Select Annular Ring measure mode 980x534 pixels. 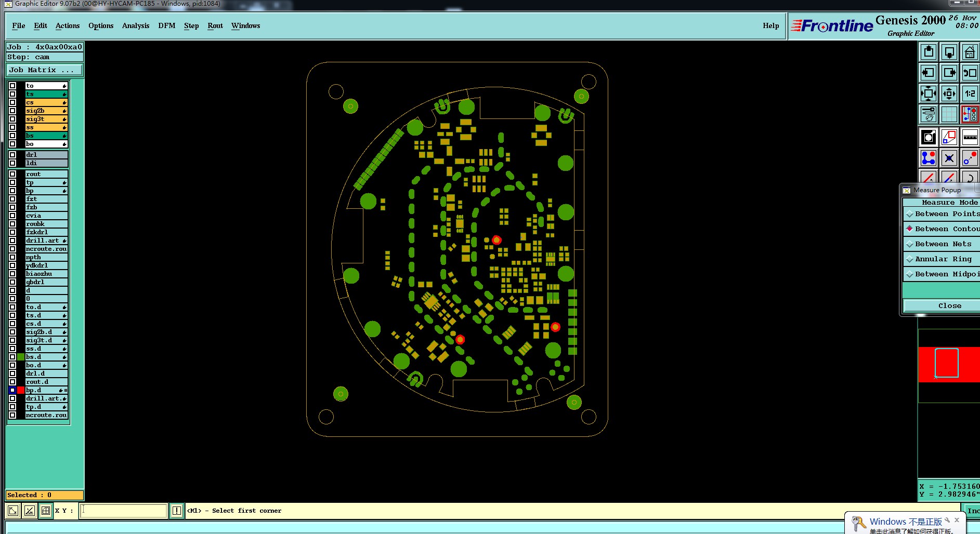tap(942, 259)
